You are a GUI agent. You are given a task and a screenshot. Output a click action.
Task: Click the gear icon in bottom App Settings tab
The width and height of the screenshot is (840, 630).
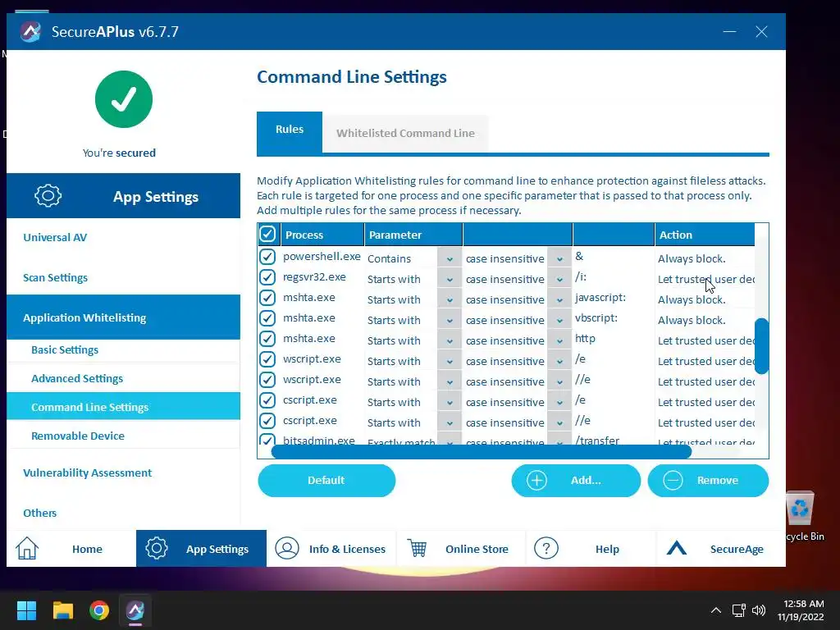point(157,549)
